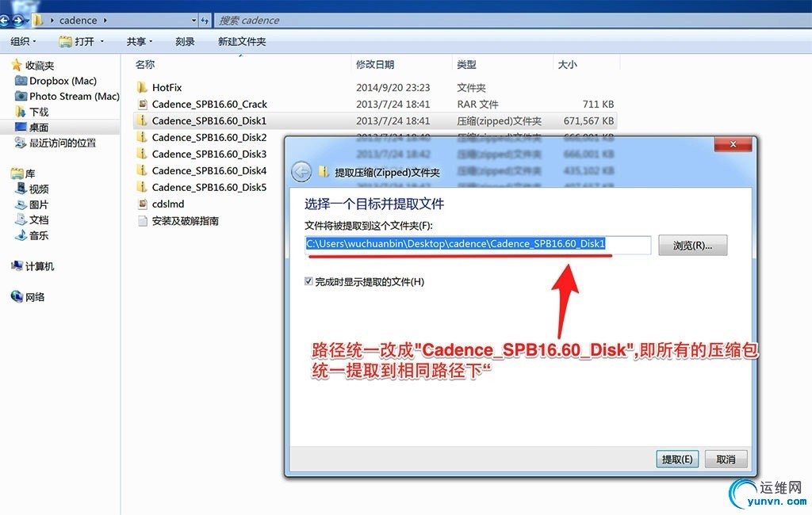Select the Cadence_SPB16.60_Disk4 zip icon
The width and height of the screenshot is (812, 515).
point(141,170)
